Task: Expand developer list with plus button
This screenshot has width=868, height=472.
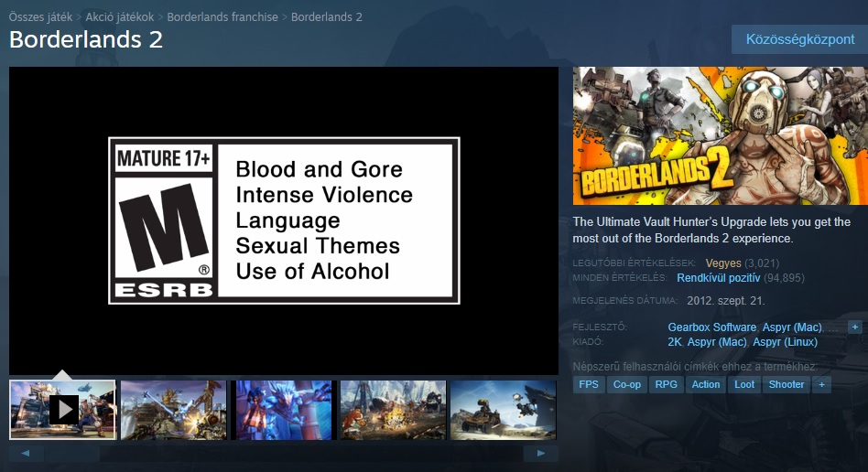Action: click(854, 327)
